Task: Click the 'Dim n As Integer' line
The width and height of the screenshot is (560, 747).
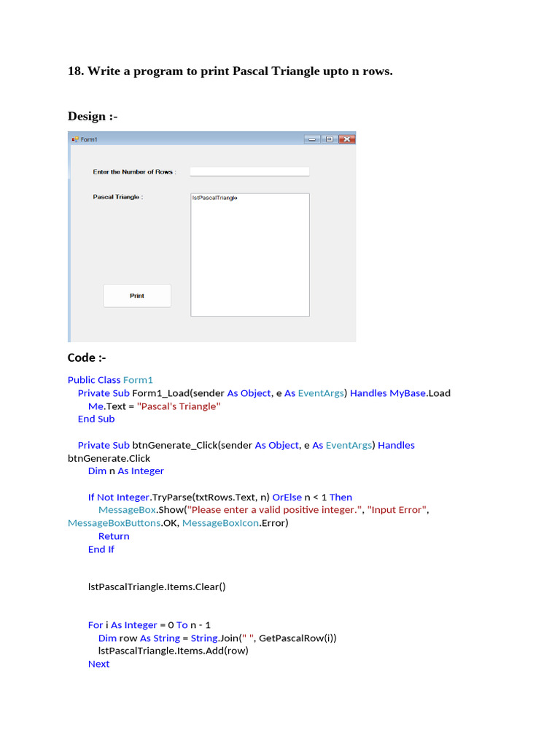Action: (x=125, y=471)
